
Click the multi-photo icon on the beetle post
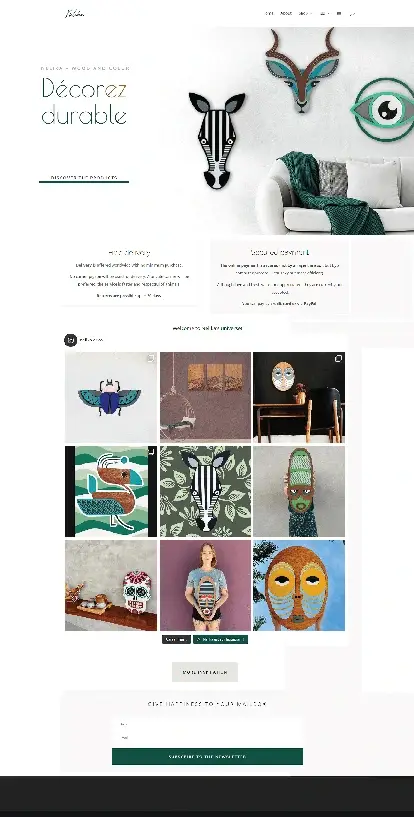click(x=150, y=358)
